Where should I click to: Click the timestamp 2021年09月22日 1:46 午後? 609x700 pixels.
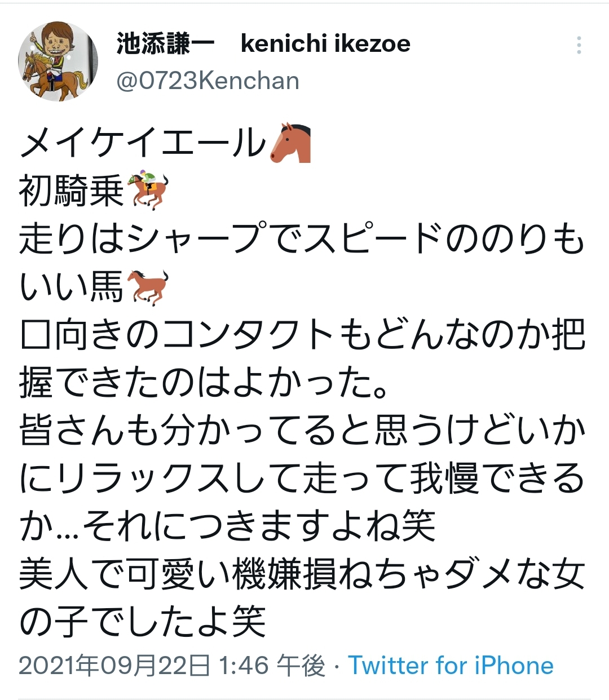pyautogui.click(x=172, y=666)
